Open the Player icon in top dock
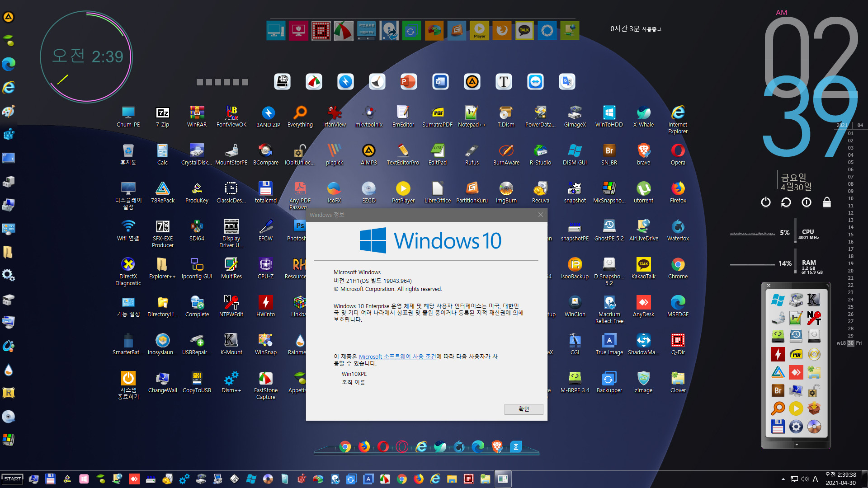Image resolution: width=868 pixels, height=488 pixels. (479, 31)
